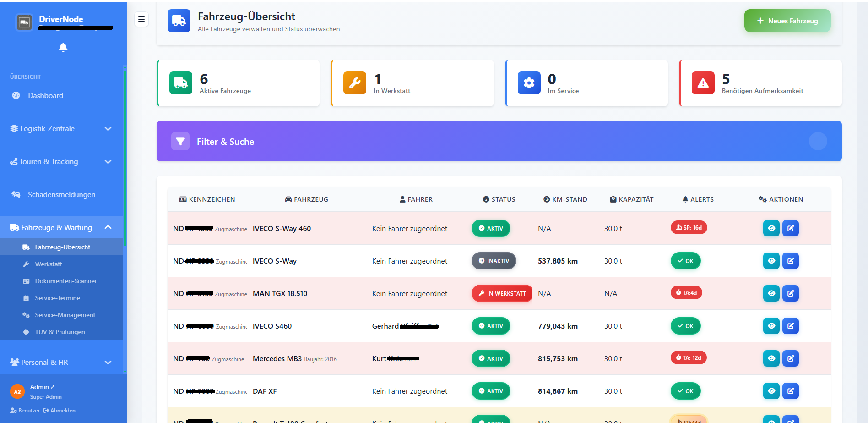The height and width of the screenshot is (423, 868).
Task: View details of inactive IVECO S-Way
Action: 771,261
